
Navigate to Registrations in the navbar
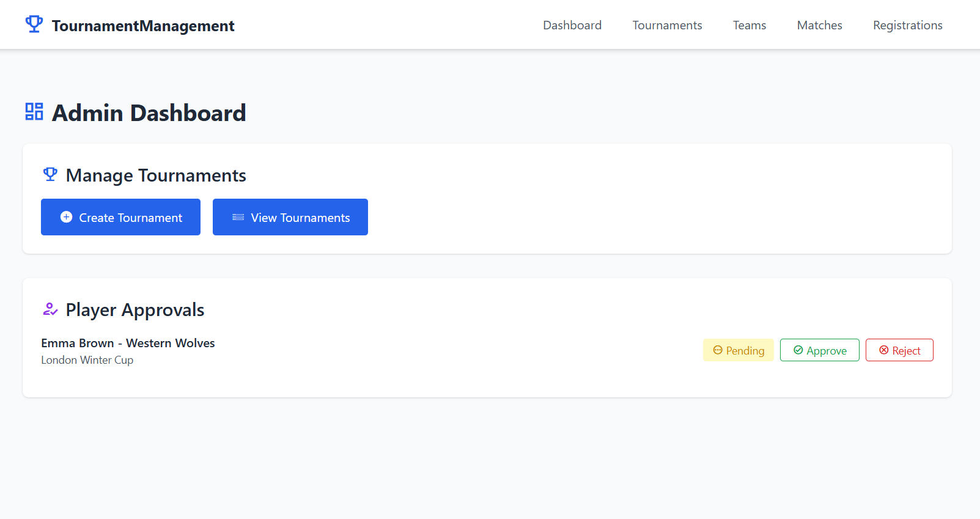click(907, 25)
